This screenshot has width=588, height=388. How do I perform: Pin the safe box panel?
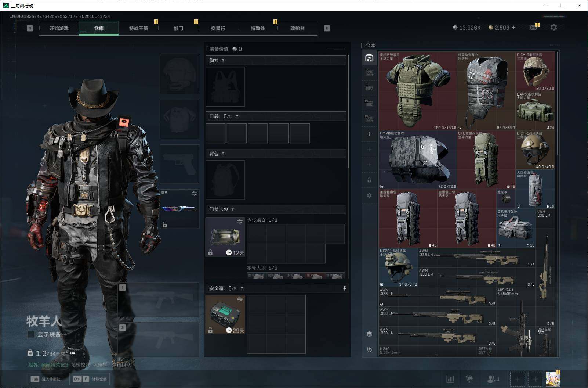[x=344, y=288]
